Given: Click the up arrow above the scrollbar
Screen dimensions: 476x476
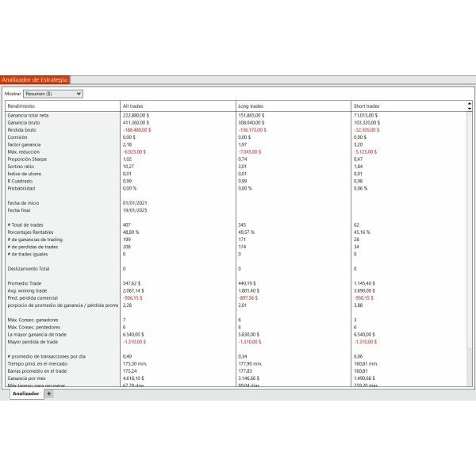Looking at the screenshot, I should [x=469, y=103].
